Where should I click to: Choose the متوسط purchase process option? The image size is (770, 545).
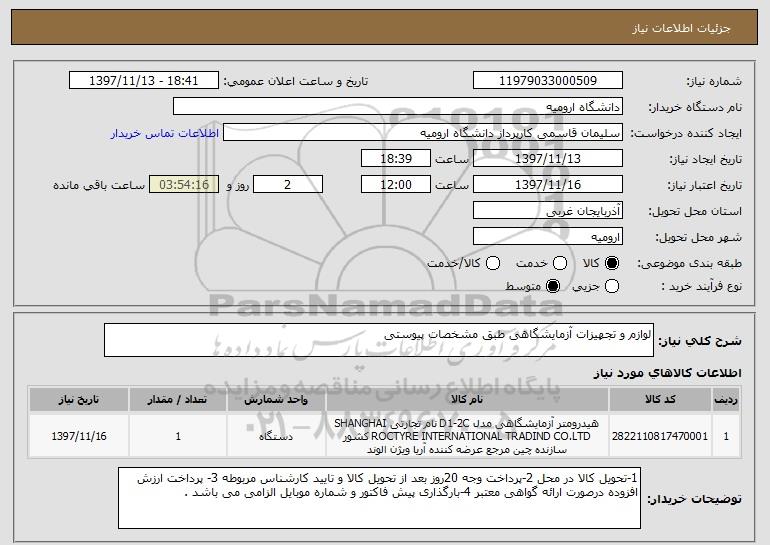click(x=553, y=286)
